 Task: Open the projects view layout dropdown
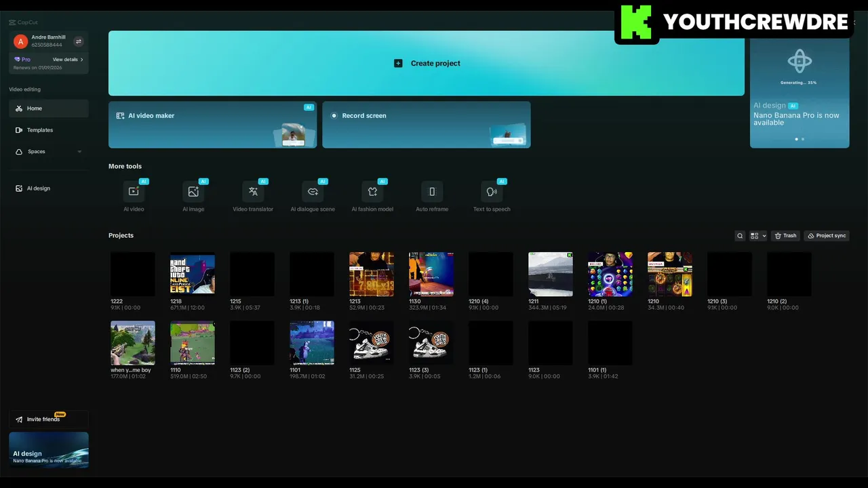758,236
